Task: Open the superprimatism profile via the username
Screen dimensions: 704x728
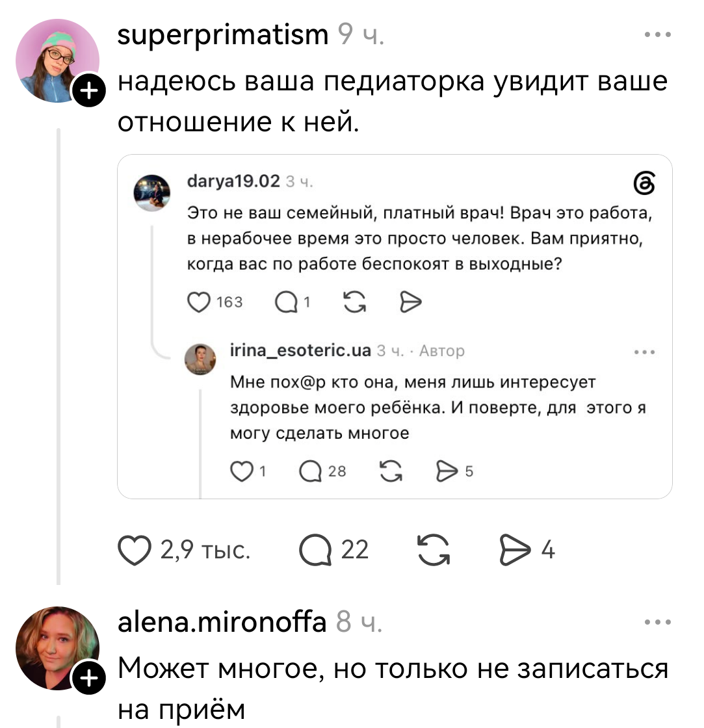Action: point(223,36)
